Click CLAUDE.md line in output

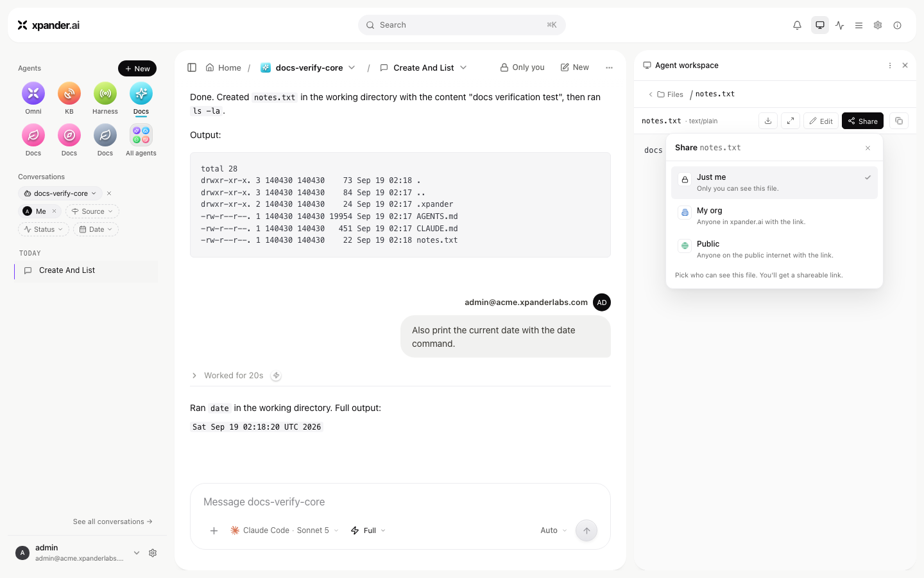point(329,229)
